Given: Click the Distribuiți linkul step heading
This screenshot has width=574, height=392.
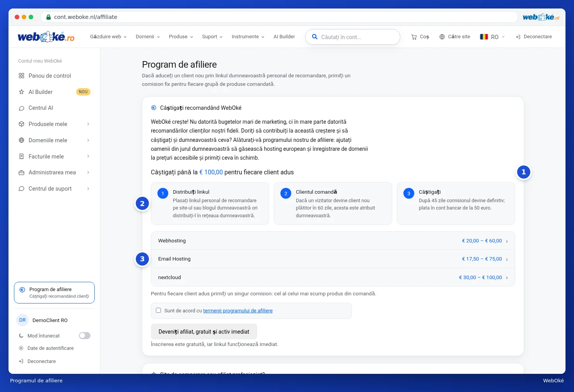Looking at the screenshot, I should [191, 192].
